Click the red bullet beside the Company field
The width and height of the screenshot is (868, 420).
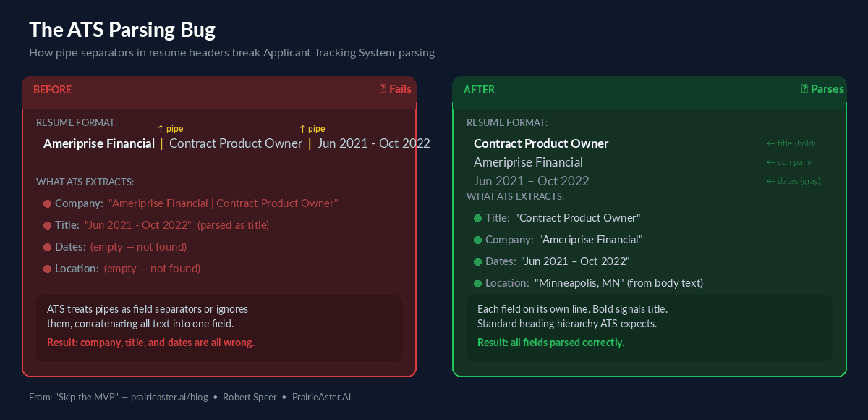coord(48,203)
